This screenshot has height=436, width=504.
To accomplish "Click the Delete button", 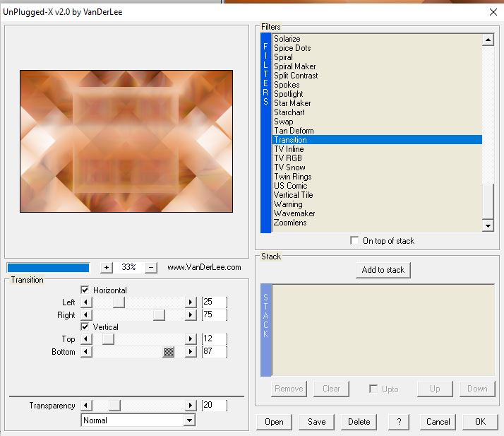I will pos(359,422).
